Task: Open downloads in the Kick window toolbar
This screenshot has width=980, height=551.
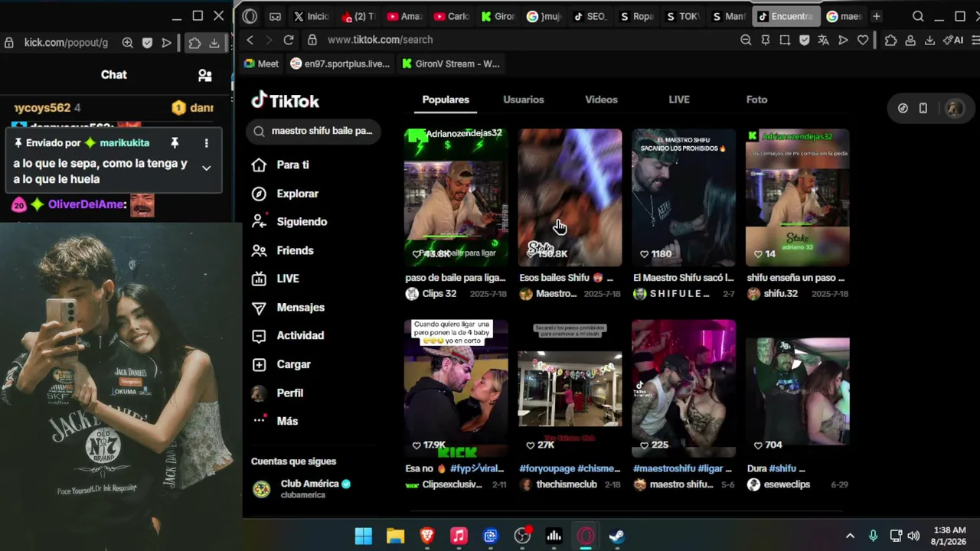Action: [214, 43]
